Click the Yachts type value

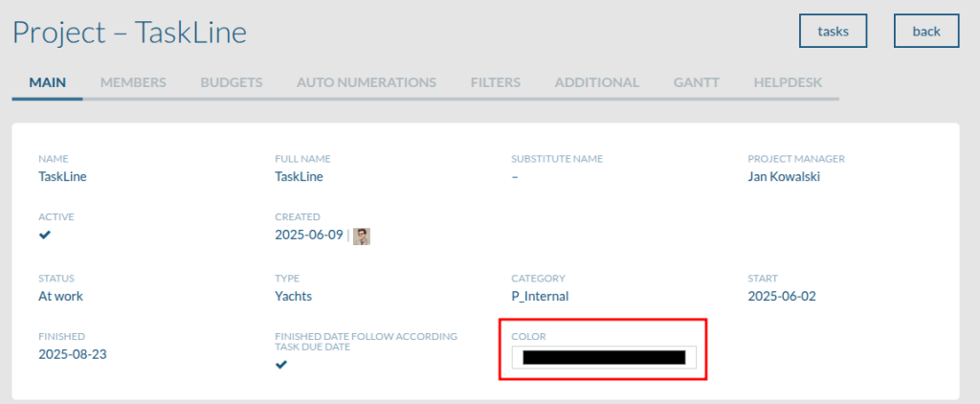click(293, 296)
